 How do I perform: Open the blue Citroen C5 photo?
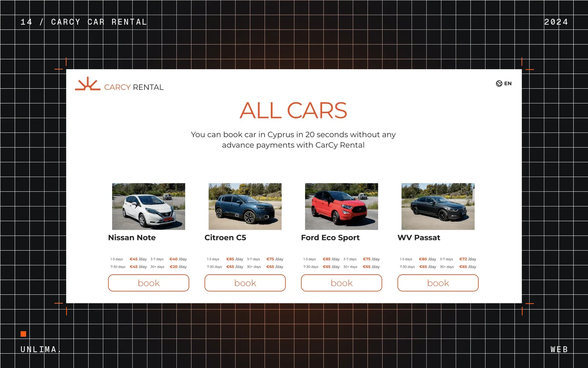245,206
